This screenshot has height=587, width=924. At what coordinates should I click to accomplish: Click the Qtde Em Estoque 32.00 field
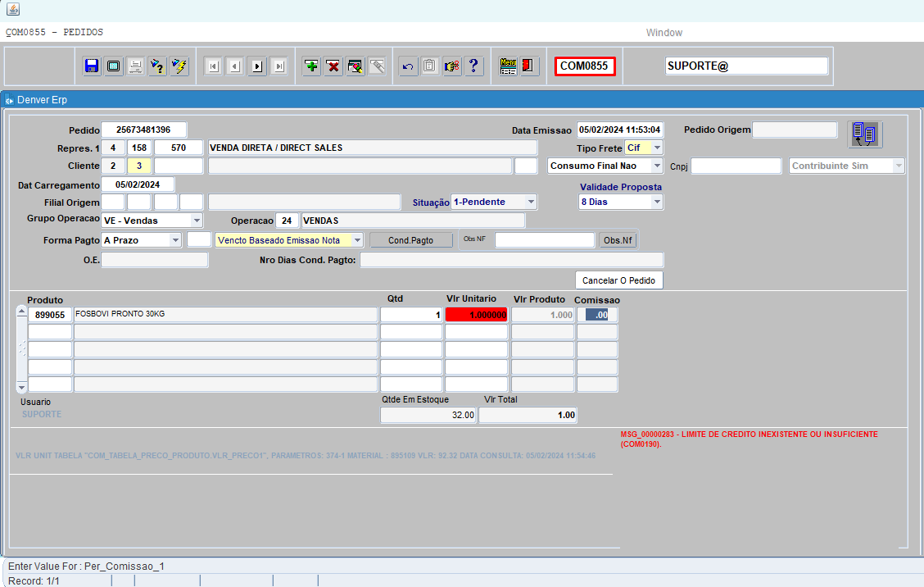coord(428,416)
